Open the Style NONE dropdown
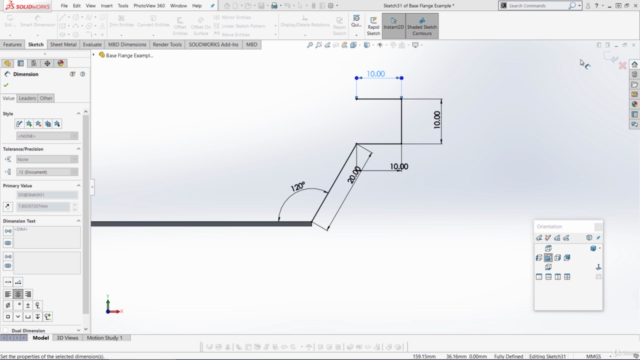The height and width of the screenshot is (360, 640). [x=47, y=136]
